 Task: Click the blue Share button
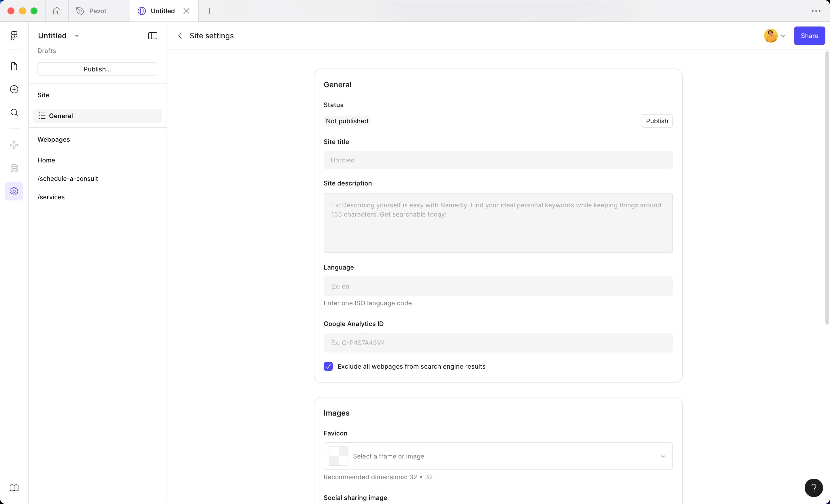(x=809, y=36)
